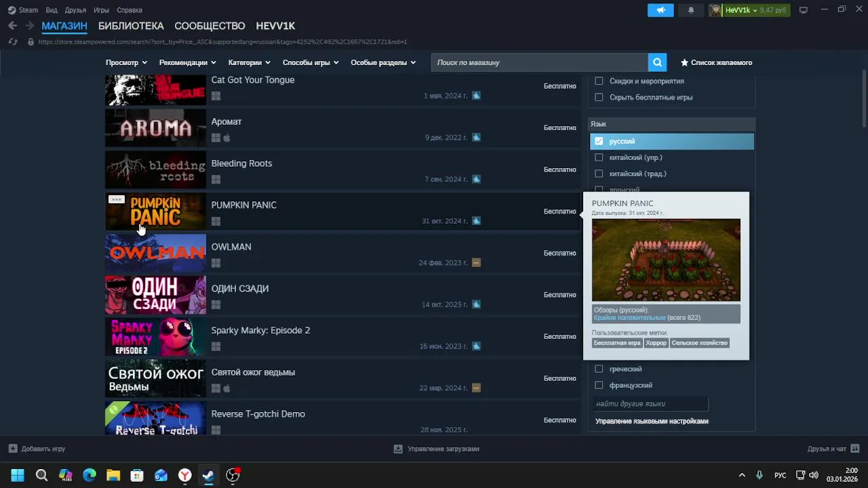Show hidden system tray icons
The height and width of the screenshot is (488, 868).
pos(742,475)
